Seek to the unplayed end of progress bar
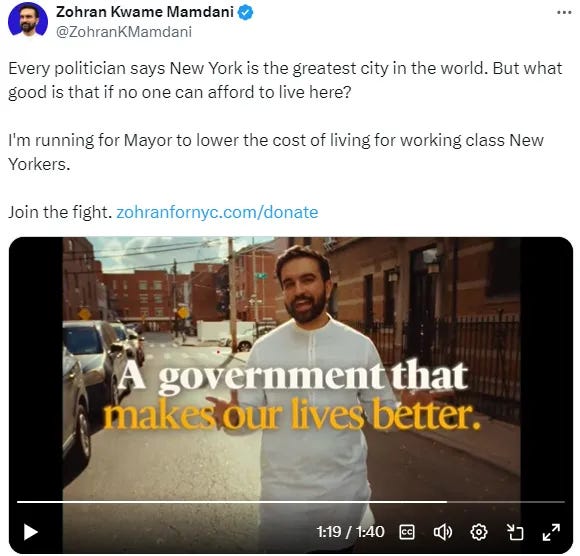The height and width of the screenshot is (556, 580). 506,502
